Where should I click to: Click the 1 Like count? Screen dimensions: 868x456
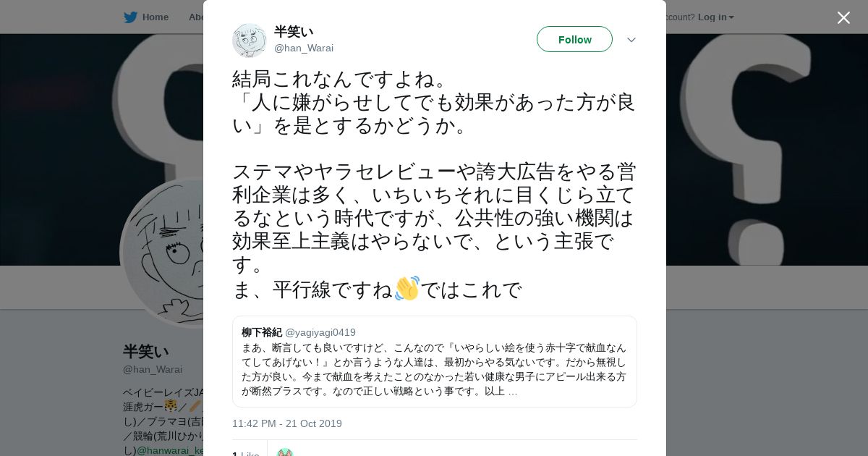(246, 454)
